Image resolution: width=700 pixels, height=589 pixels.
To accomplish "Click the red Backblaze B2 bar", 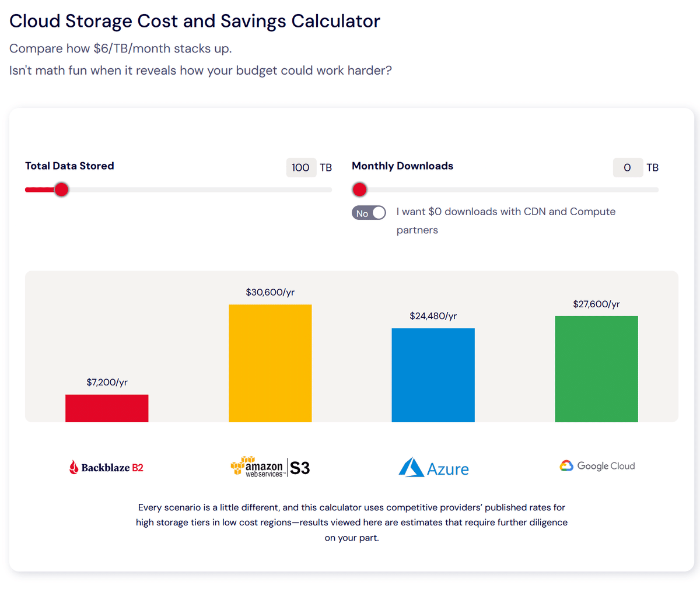I will click(107, 408).
